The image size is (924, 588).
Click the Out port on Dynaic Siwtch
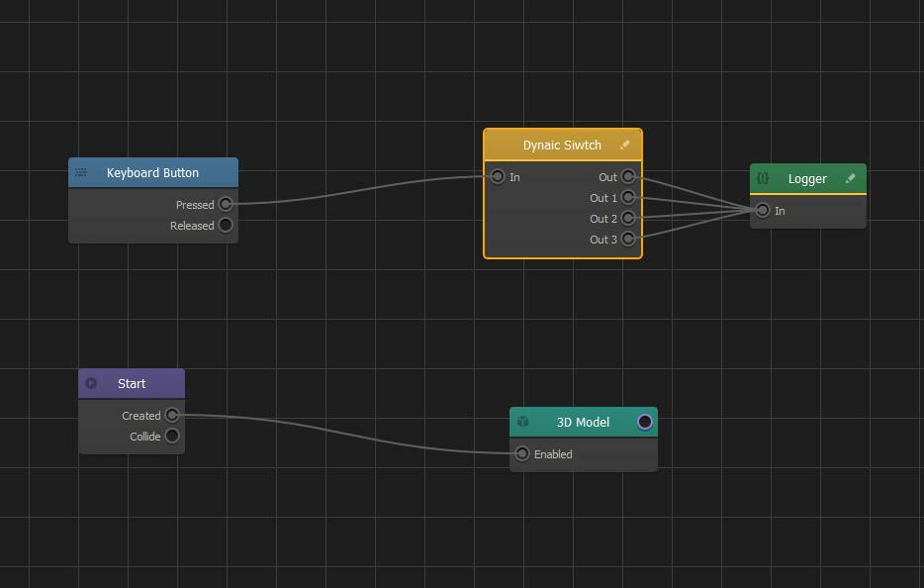628,177
